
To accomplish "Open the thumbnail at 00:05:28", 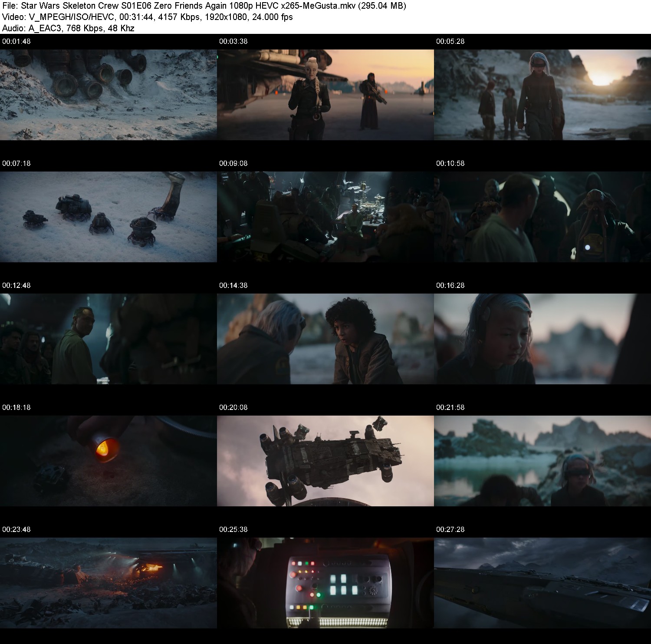I will [542, 95].
